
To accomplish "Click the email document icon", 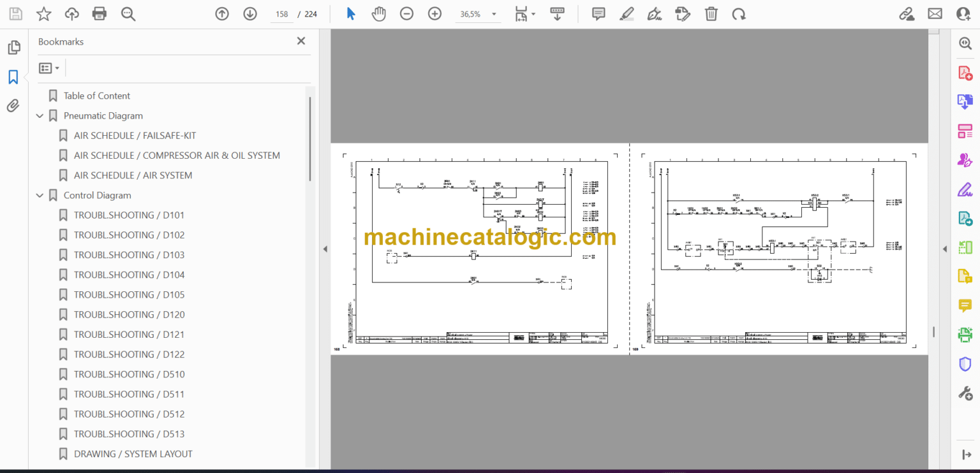I will [x=934, y=13].
